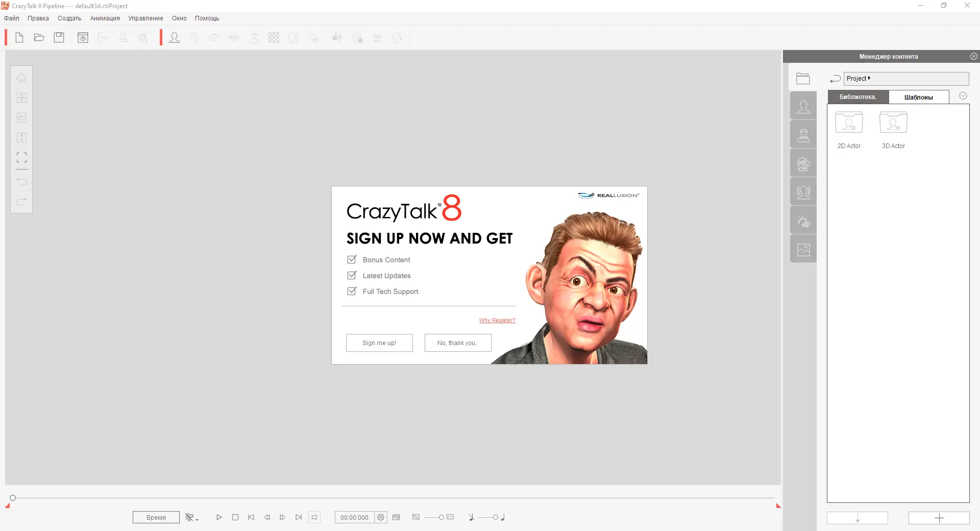Click the Undo arrow in the left strip
The height and width of the screenshot is (531, 980).
pos(21,181)
